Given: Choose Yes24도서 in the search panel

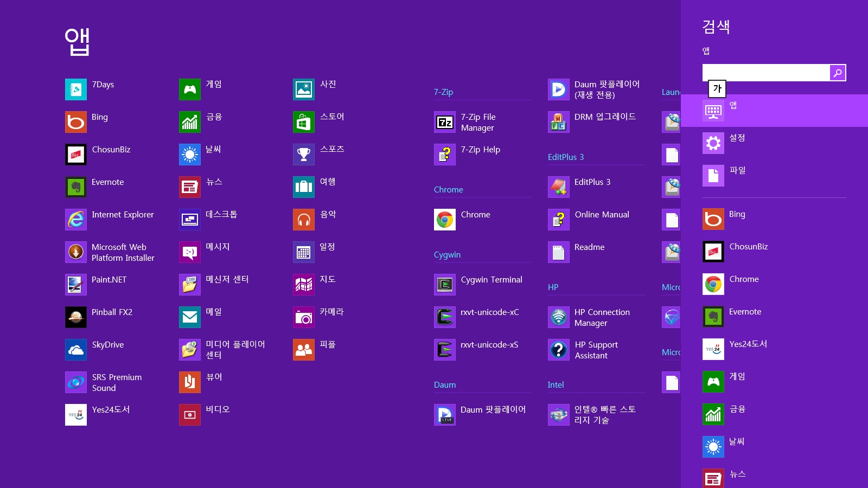Looking at the screenshot, I should pyautogui.click(x=774, y=350).
